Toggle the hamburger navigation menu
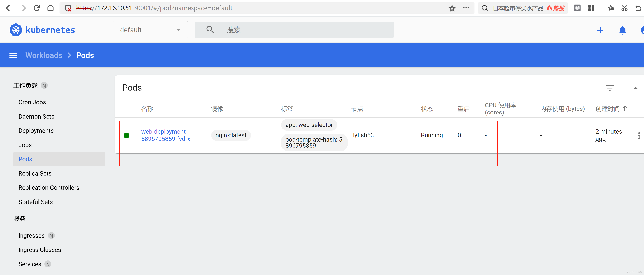The image size is (644, 275). 13,55
